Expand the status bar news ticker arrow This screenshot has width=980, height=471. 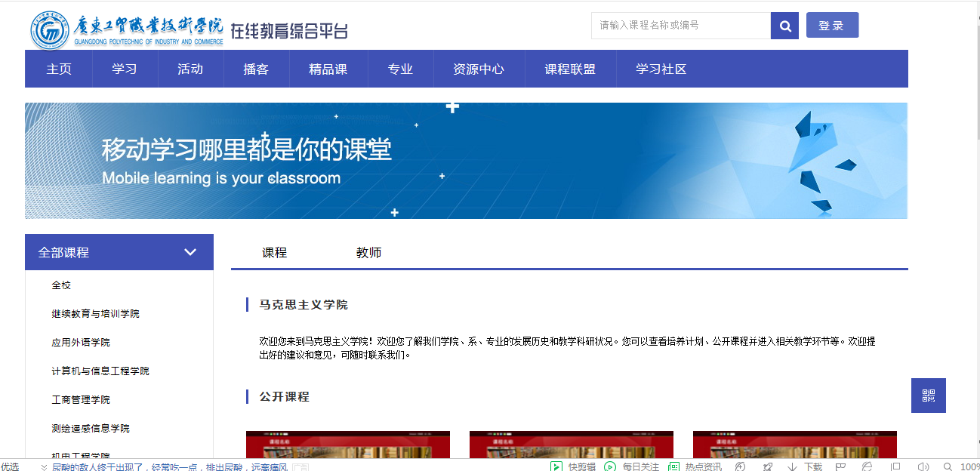pyautogui.click(x=44, y=467)
